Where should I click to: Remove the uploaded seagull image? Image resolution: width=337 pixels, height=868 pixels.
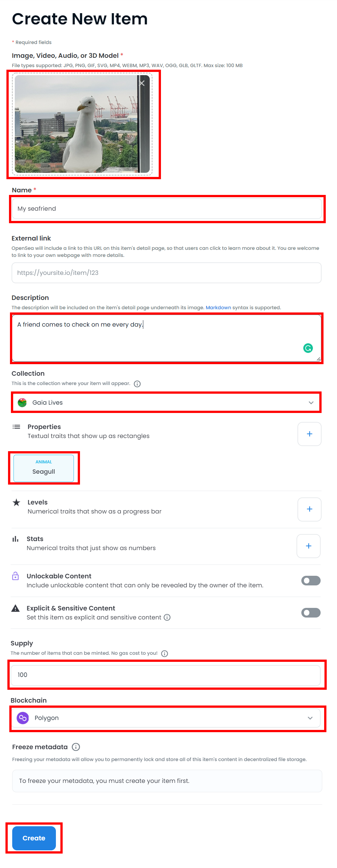[142, 83]
